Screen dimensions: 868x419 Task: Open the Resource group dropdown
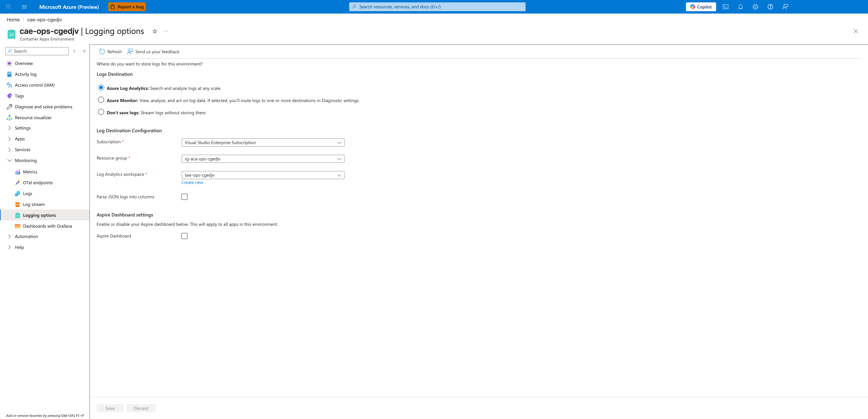click(263, 159)
